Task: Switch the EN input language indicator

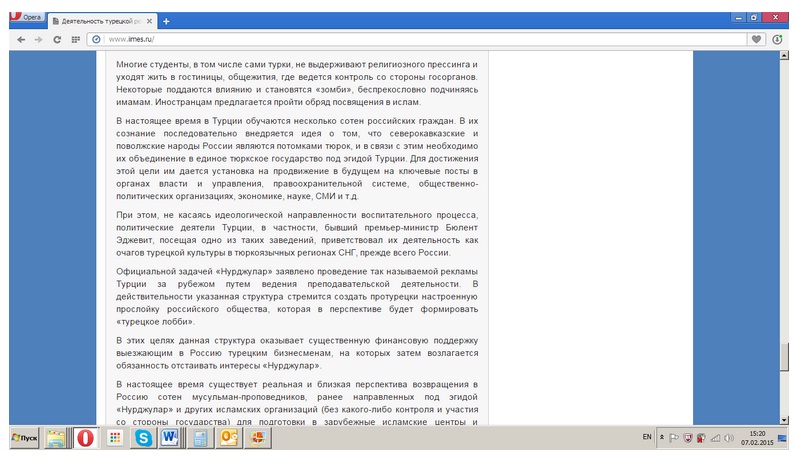Action: pyautogui.click(x=647, y=437)
